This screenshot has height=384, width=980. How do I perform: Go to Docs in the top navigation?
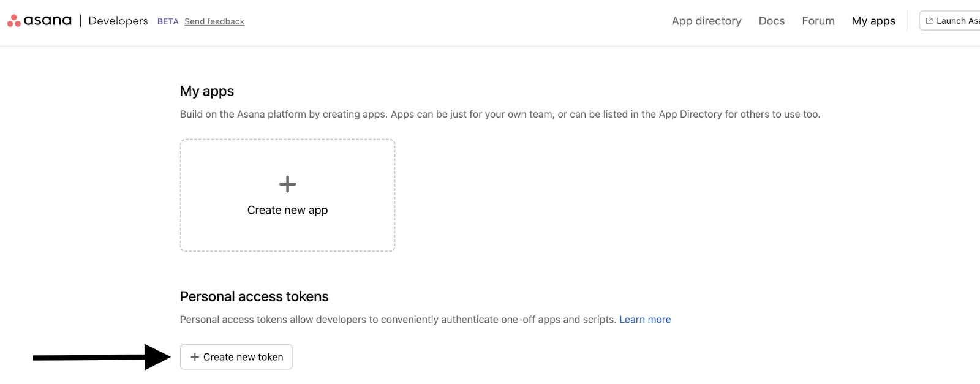click(x=771, y=21)
